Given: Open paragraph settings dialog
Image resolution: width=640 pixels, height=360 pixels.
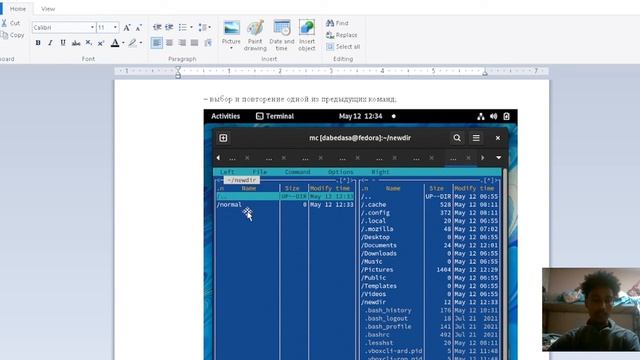Looking at the screenshot, I should [208, 42].
